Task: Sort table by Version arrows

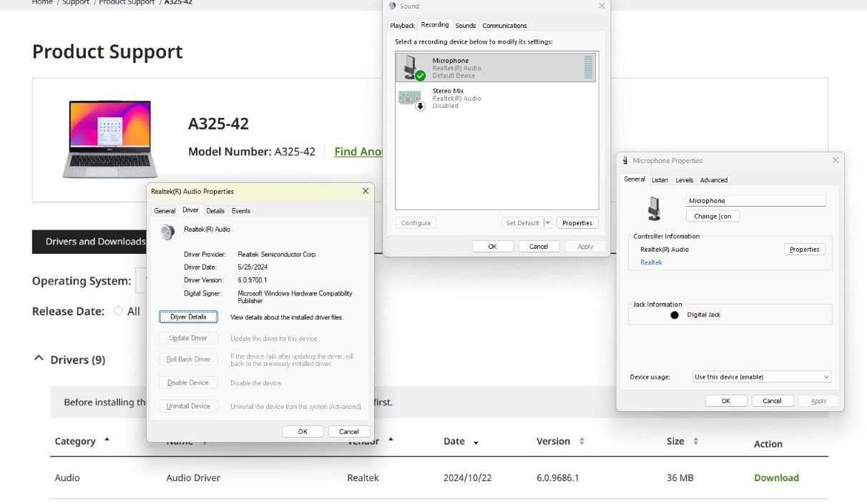Action: pyautogui.click(x=582, y=441)
